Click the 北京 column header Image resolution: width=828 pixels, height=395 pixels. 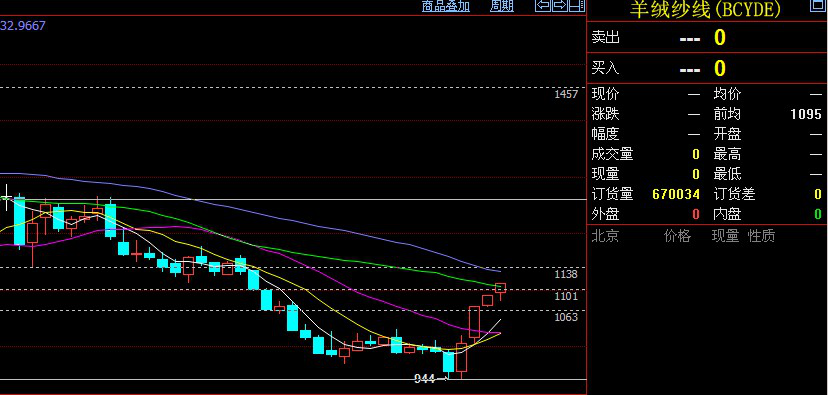[x=605, y=236]
